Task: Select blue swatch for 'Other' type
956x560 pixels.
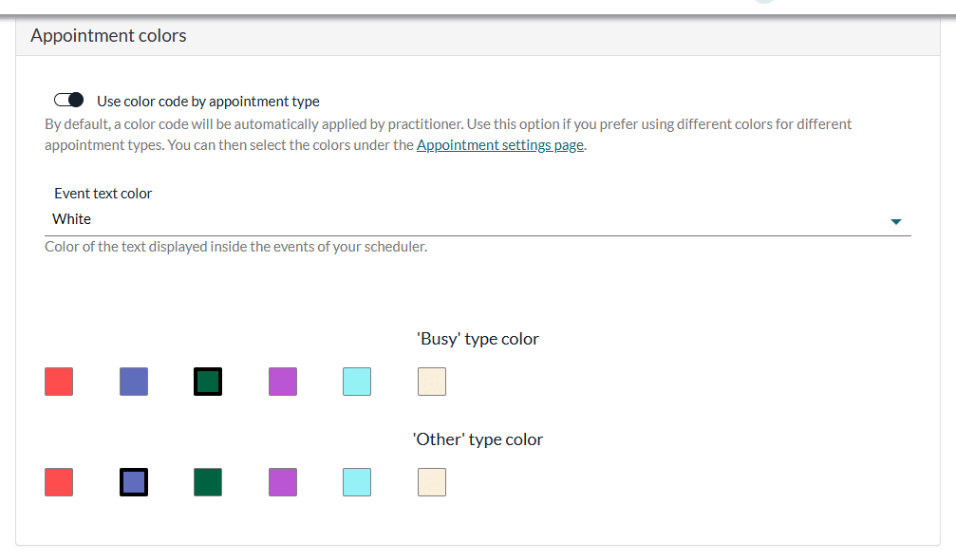Action: click(x=134, y=482)
